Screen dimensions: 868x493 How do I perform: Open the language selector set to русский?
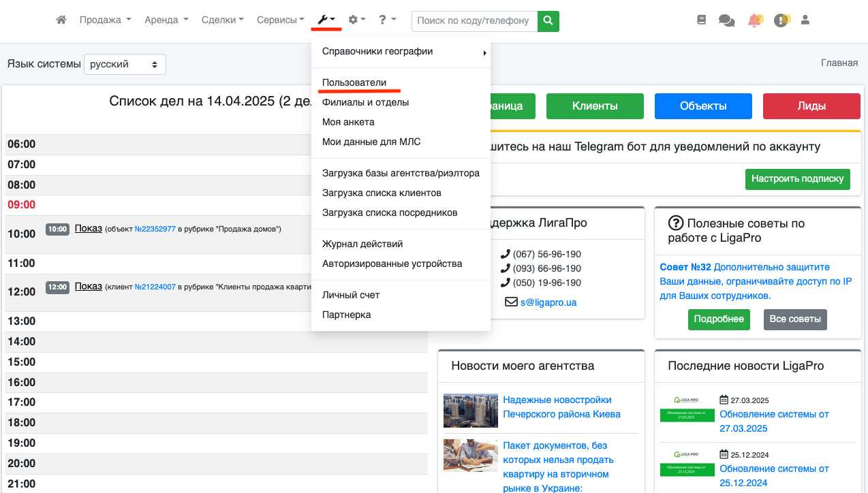click(x=125, y=64)
